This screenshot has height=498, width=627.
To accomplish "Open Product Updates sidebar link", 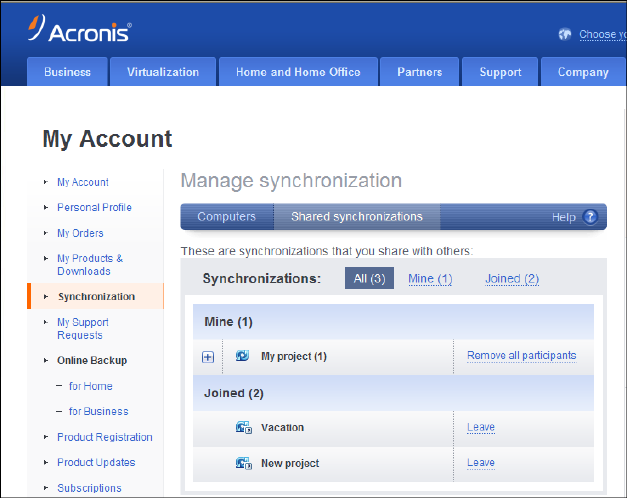I will click(96, 462).
